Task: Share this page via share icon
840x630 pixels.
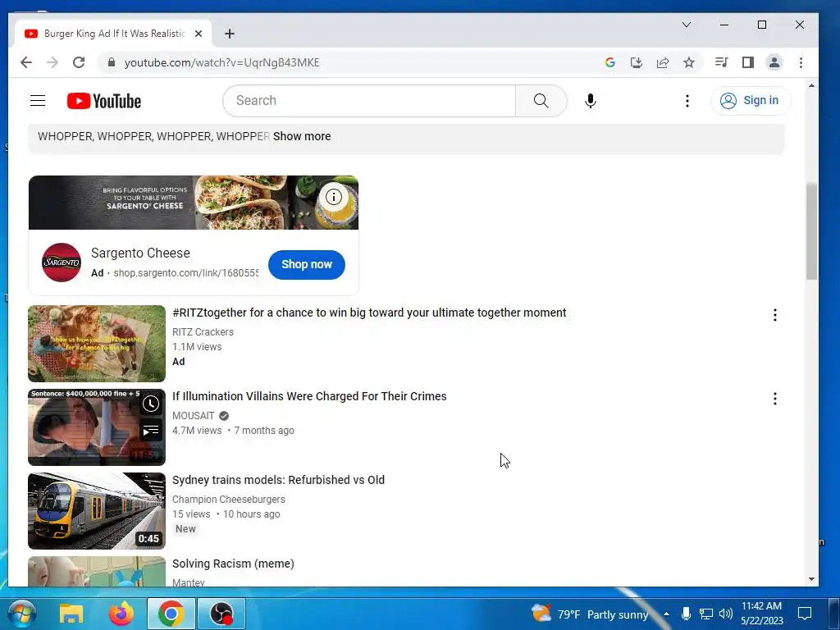Action: coord(663,62)
